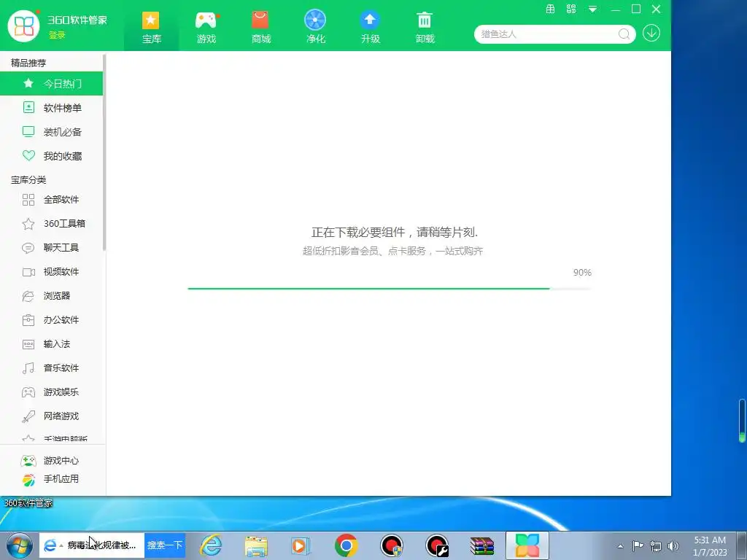Image resolution: width=747 pixels, height=560 pixels.
Task: Click the skin/gift icon in title bar
Action: point(550,9)
